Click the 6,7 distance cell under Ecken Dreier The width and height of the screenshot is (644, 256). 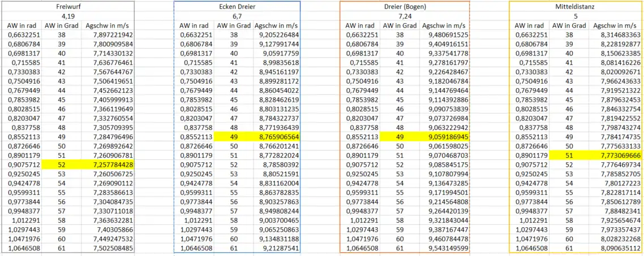pyautogui.click(x=237, y=16)
